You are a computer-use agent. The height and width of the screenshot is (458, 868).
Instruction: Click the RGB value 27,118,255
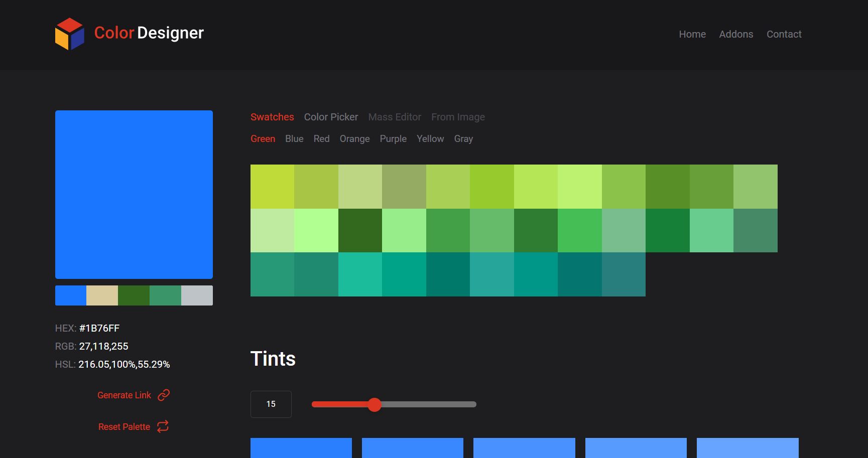tap(104, 346)
